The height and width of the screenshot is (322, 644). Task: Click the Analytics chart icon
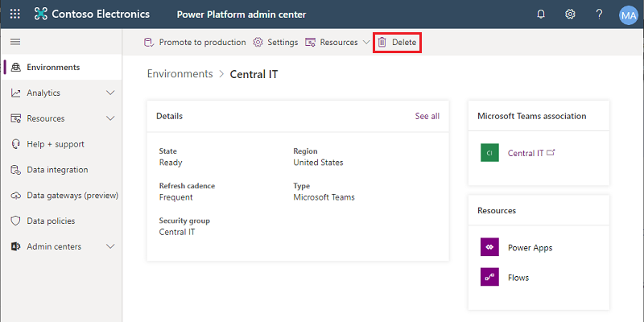[15, 93]
